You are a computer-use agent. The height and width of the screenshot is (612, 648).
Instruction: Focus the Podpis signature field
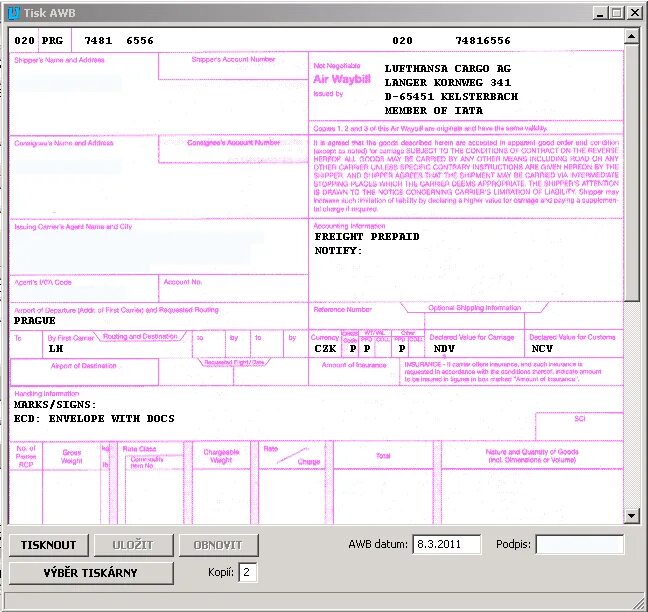pos(580,544)
